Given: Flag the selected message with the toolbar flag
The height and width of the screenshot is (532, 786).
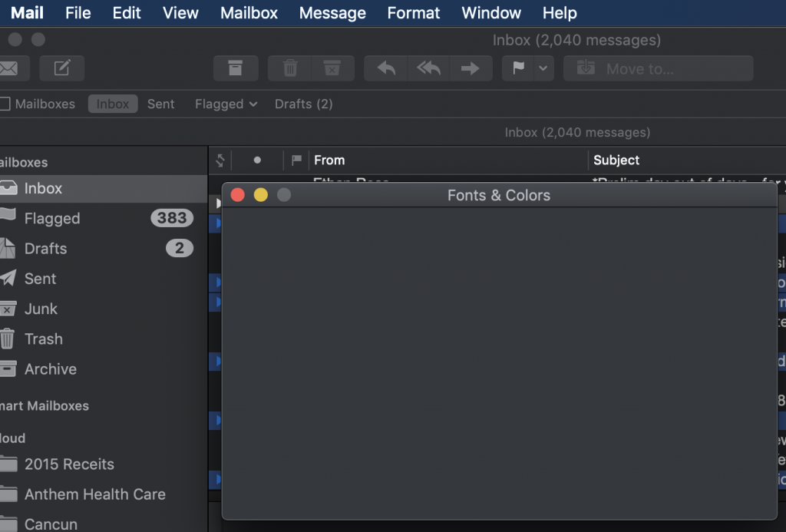Looking at the screenshot, I should coord(520,68).
